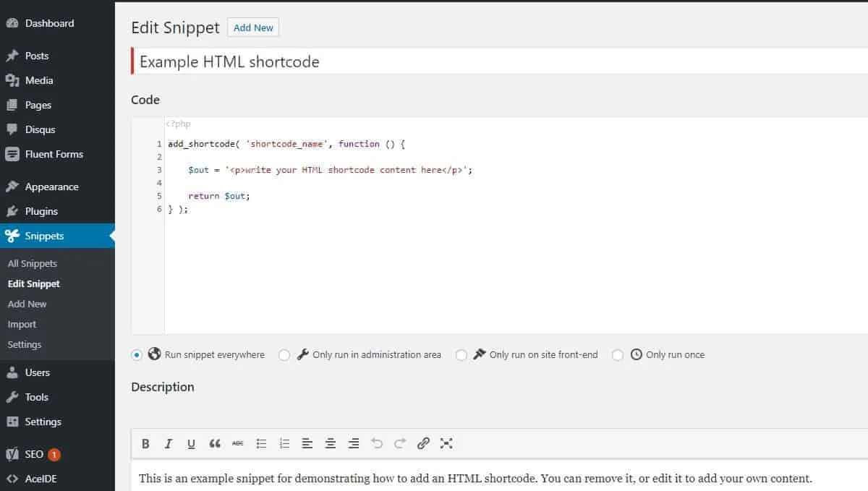Go to All Snippets submenu link
868x491 pixels.
click(x=33, y=264)
